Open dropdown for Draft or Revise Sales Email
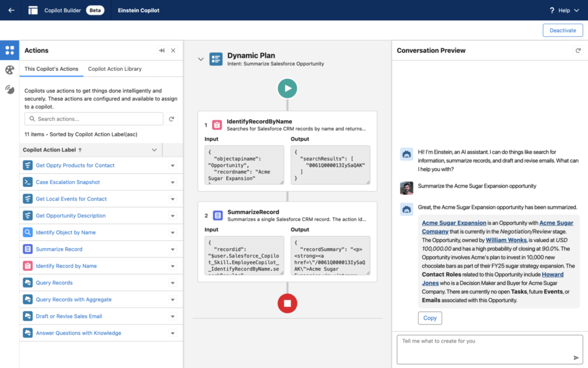 click(x=172, y=317)
